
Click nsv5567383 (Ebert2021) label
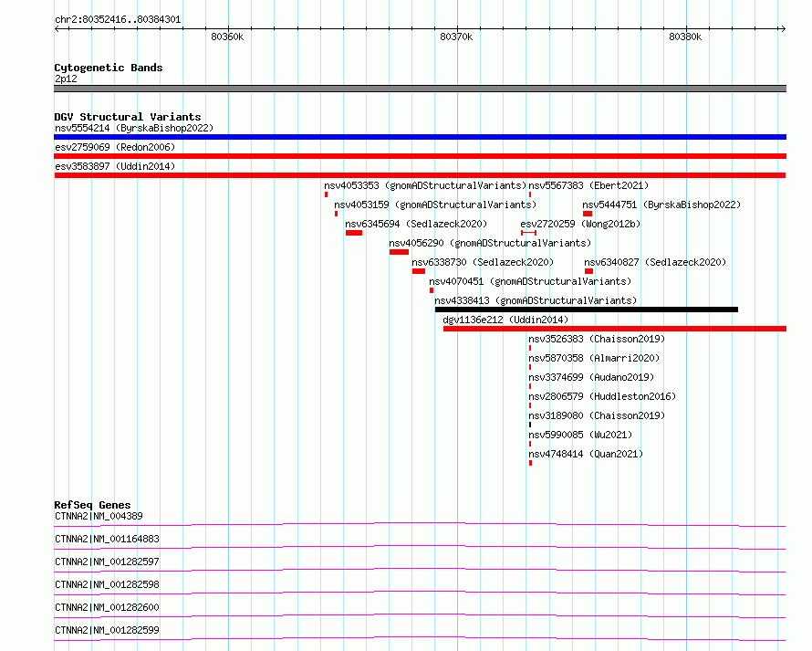588,185
